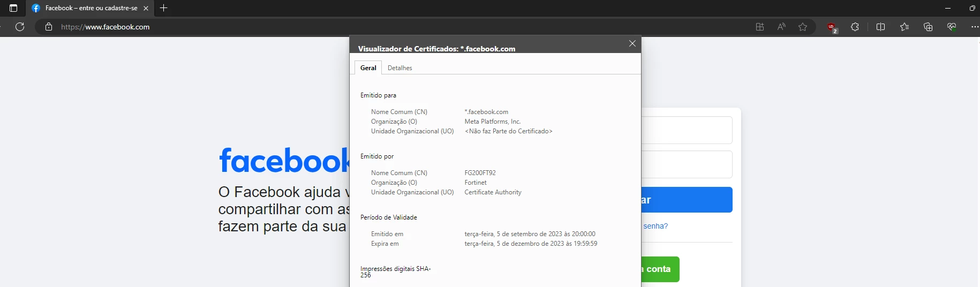Open the apps grid icon in address bar
980x287 pixels.
(x=760, y=27)
